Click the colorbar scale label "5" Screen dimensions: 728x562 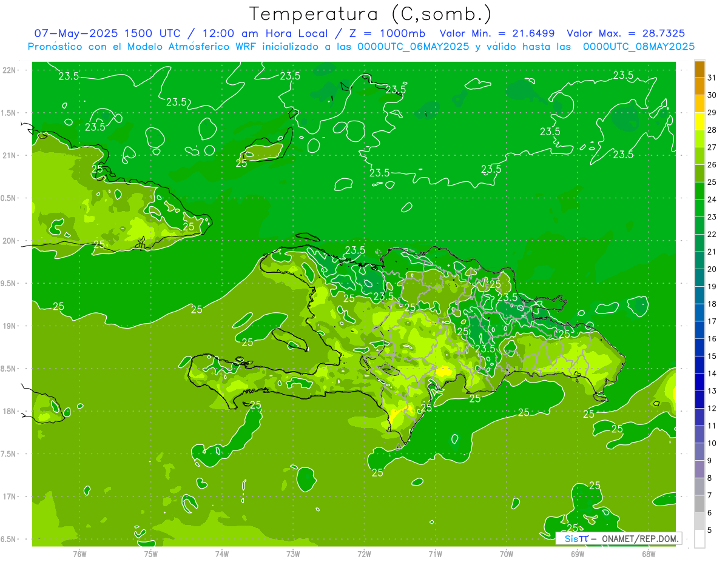(710, 530)
